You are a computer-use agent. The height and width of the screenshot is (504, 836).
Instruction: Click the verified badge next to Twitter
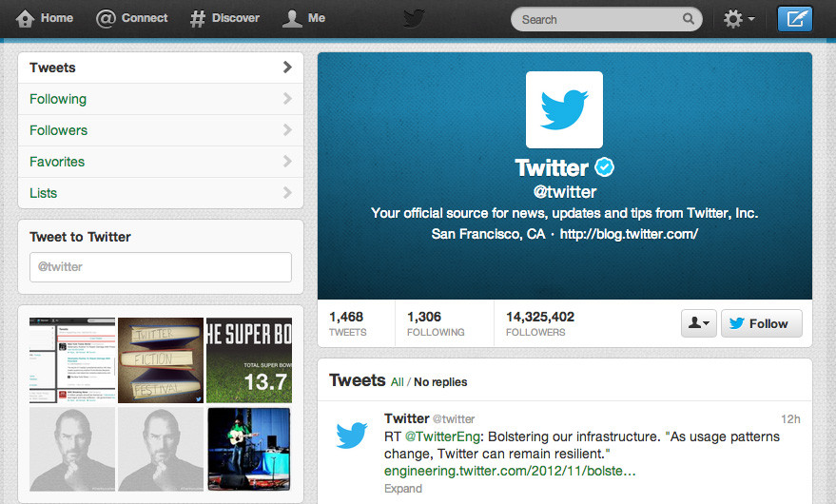point(605,168)
